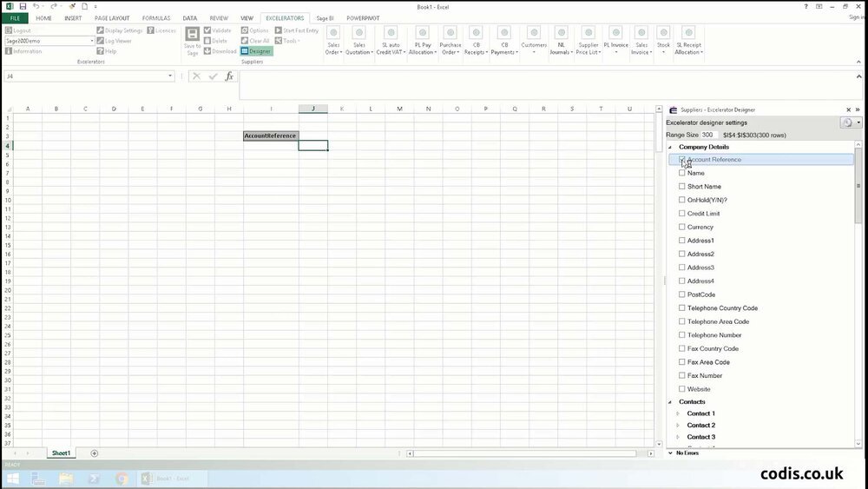This screenshot has width=868, height=489.
Task: Open the CB Payments excelerator
Action: [x=504, y=41]
